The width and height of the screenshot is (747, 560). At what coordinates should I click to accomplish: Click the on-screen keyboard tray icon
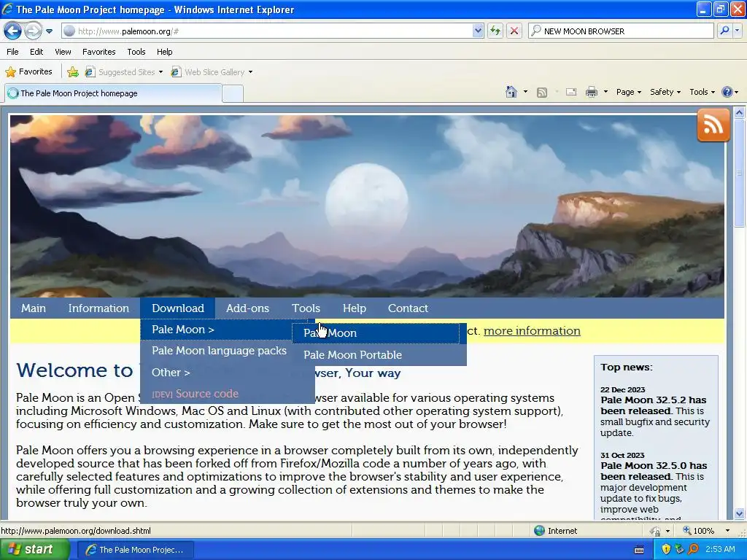tap(639, 550)
